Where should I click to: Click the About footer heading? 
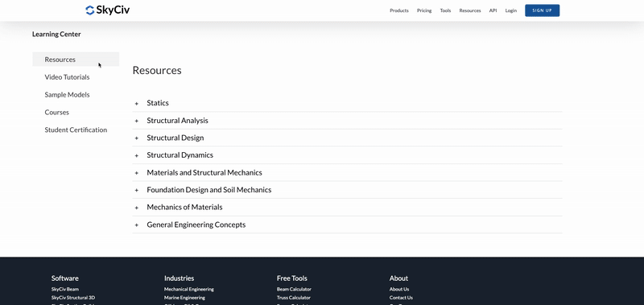click(x=398, y=278)
